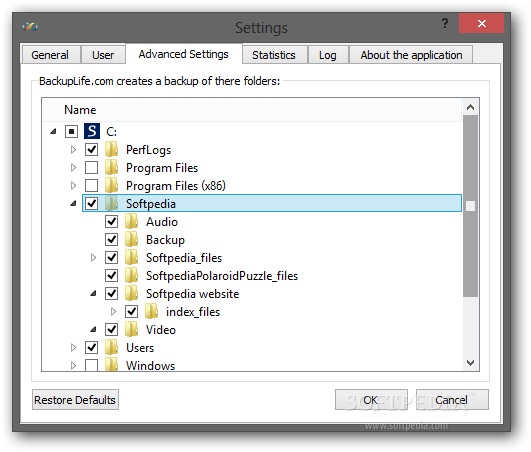Uncheck the Users folder checkbox
Screen dimensions: 531x452
coord(91,347)
